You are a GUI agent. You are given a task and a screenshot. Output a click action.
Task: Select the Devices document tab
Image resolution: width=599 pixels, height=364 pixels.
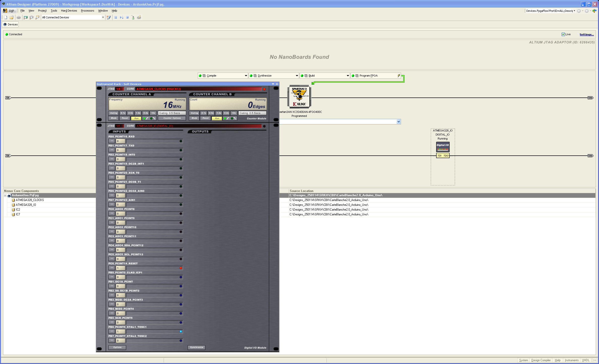click(10, 24)
